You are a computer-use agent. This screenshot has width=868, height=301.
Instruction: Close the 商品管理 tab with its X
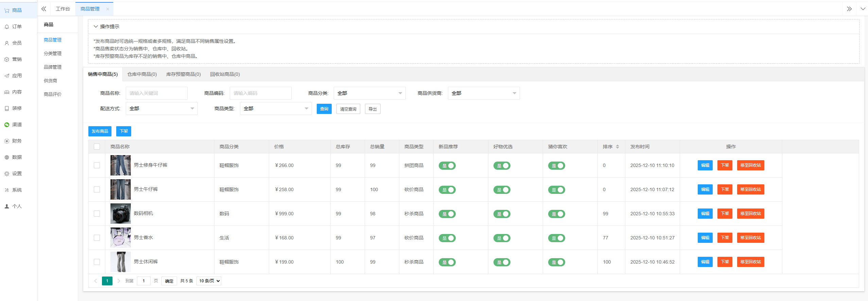click(108, 9)
